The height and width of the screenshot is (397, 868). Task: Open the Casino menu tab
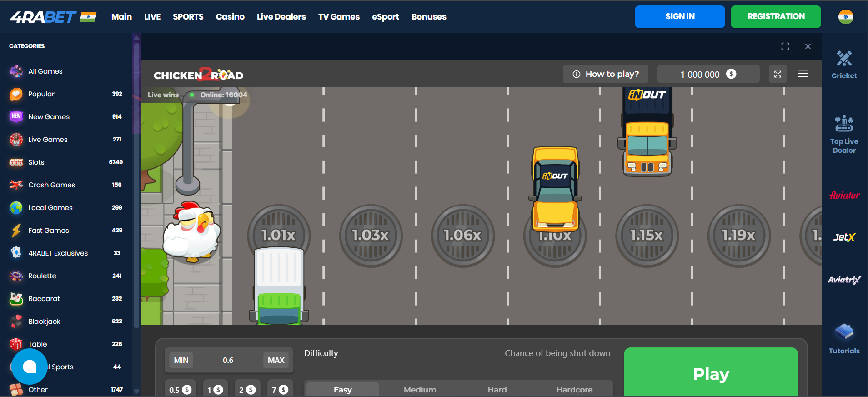tap(230, 17)
